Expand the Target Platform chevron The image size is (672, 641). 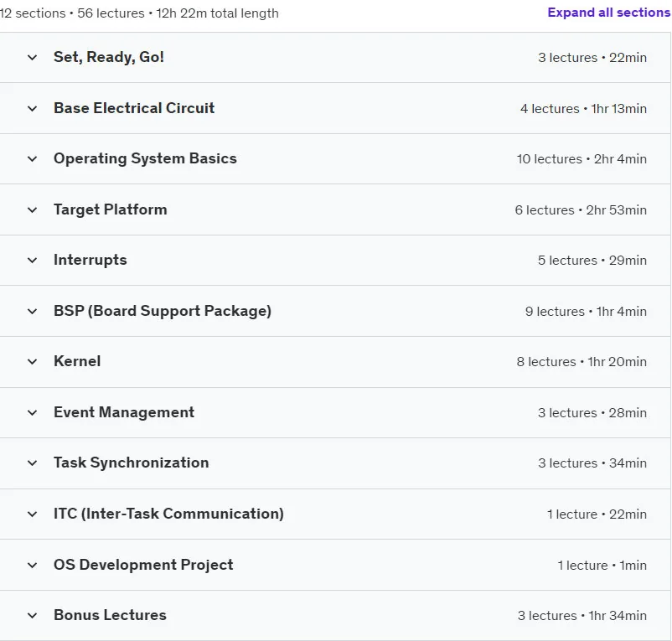(32, 210)
